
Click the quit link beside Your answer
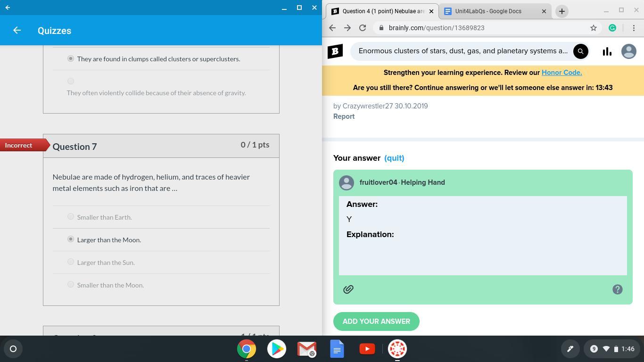394,158
